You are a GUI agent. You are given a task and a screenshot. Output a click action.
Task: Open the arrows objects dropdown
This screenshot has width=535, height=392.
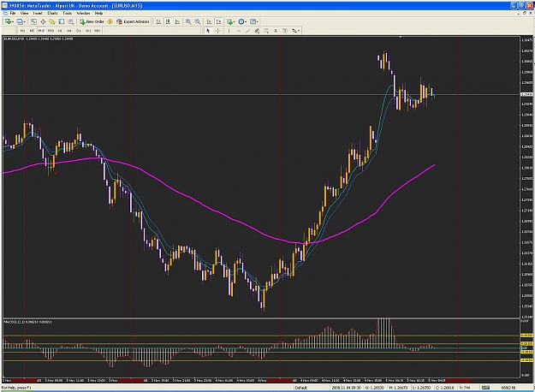(x=295, y=31)
